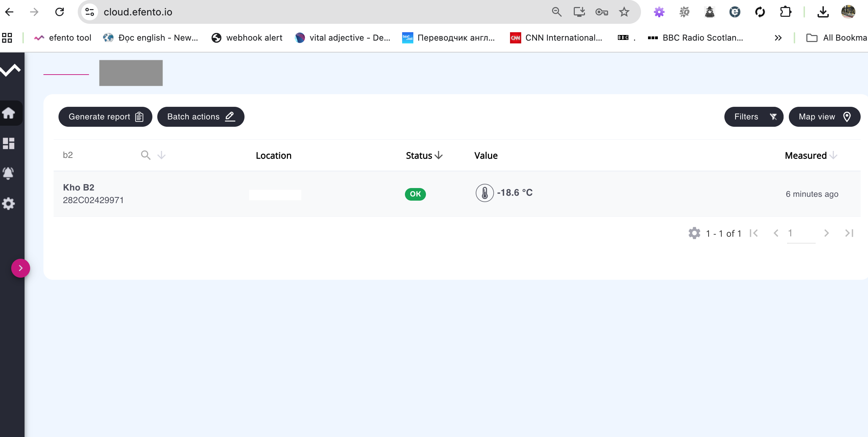Click serial number 282C02429971

[x=93, y=200]
